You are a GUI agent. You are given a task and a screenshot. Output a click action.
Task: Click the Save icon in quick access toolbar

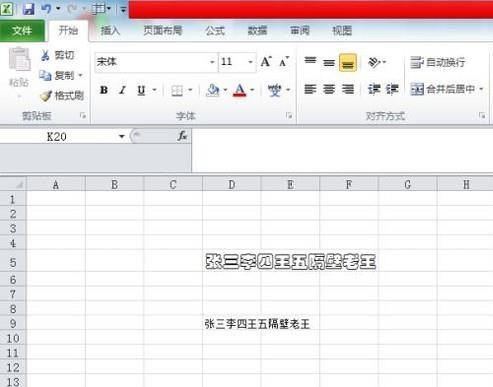tap(29, 9)
